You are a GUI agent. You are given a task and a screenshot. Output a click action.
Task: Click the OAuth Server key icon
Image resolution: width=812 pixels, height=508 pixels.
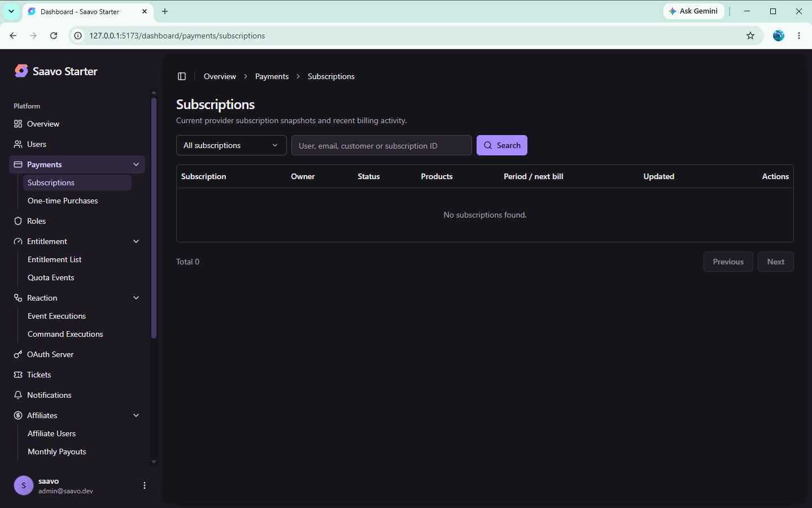18,354
